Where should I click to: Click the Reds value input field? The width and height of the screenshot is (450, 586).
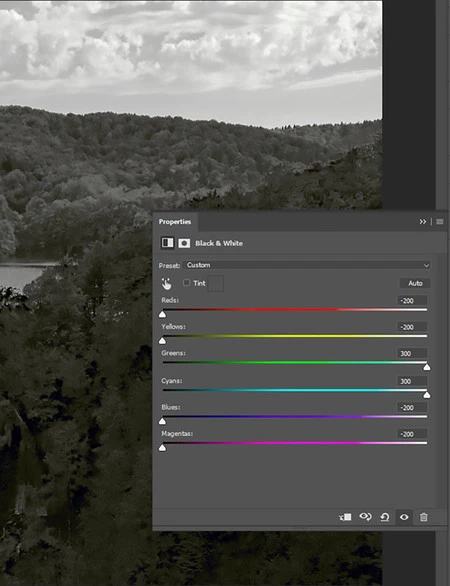tap(412, 300)
